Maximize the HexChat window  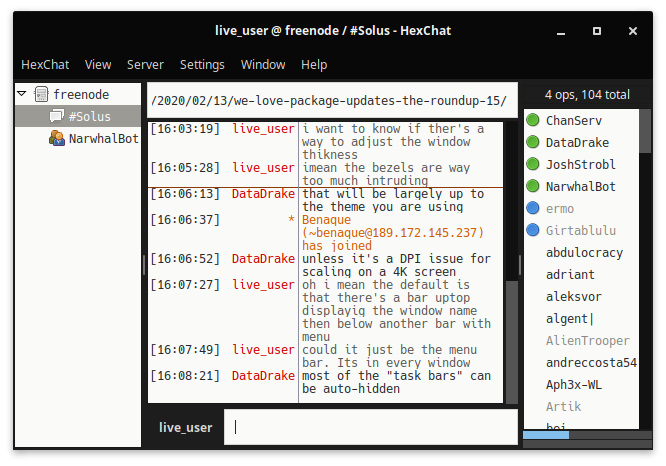tap(597, 31)
